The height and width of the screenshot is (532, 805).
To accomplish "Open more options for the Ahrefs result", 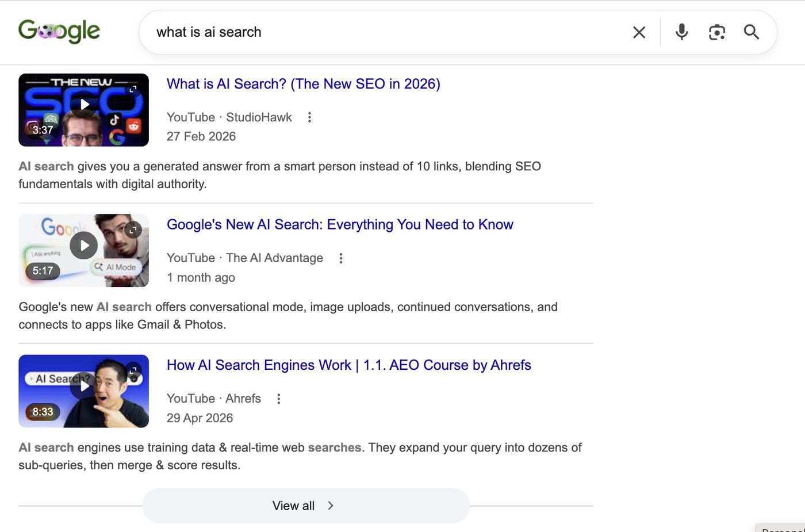I will (x=279, y=399).
